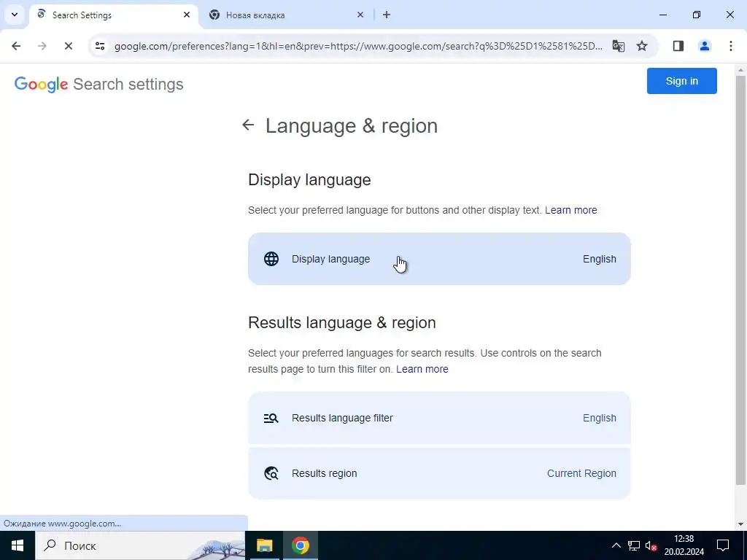Click the Windows Start button
747x560 pixels.
(x=18, y=545)
